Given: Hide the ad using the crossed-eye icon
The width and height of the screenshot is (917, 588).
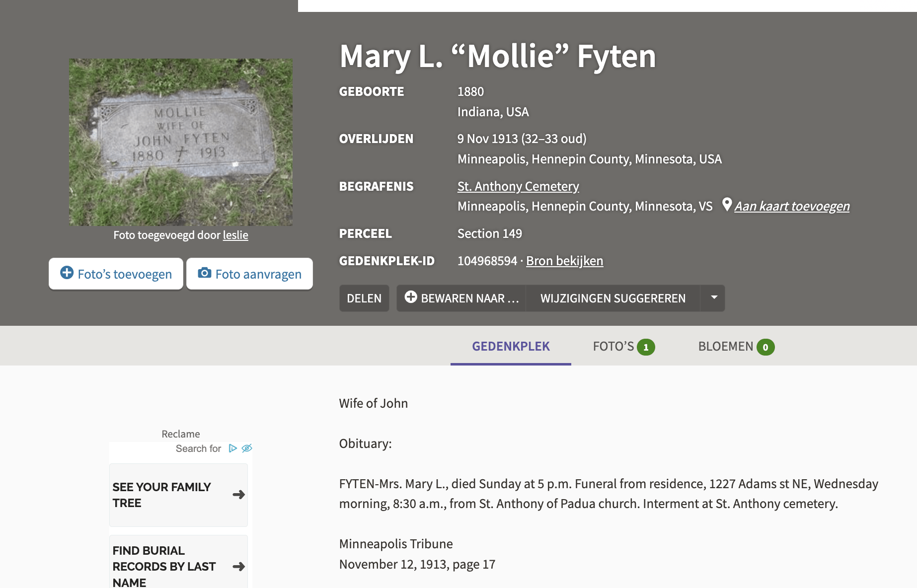Looking at the screenshot, I should [x=247, y=448].
